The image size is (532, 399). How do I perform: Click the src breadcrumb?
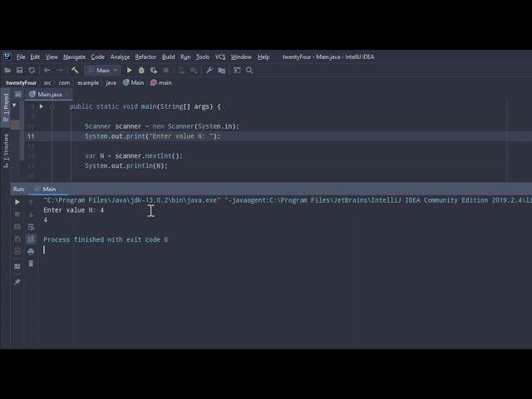tap(47, 83)
